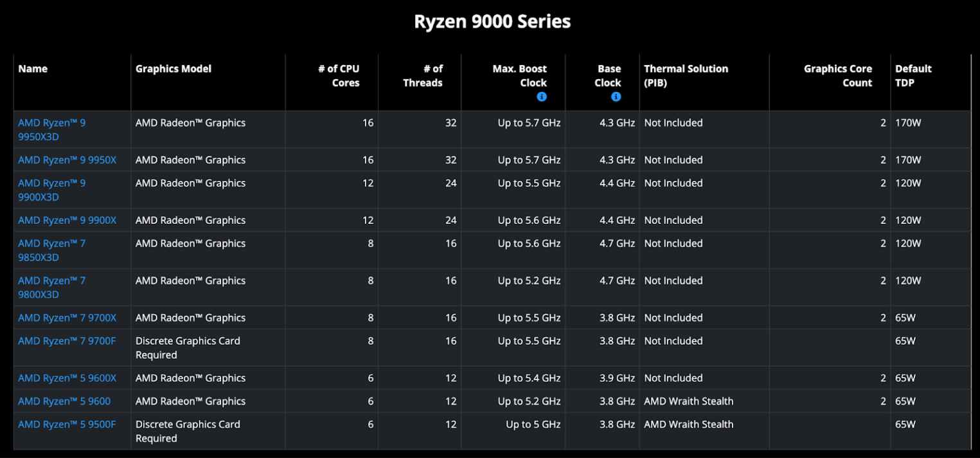Select the AMD Ryzen 9 9900X3D link
Viewport: 980px width, 458px height.
(51, 190)
